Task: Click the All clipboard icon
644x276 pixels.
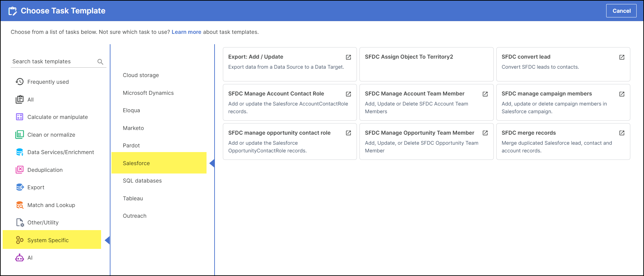Action: pyautogui.click(x=20, y=99)
